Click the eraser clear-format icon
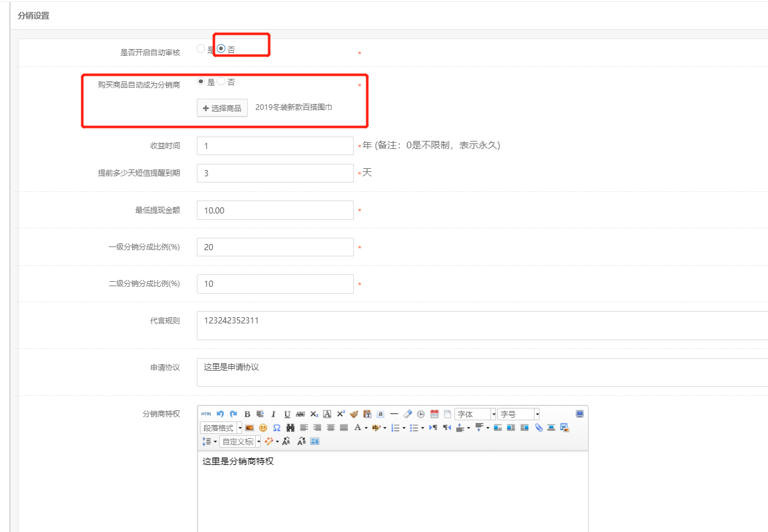768x532 pixels. (x=407, y=413)
